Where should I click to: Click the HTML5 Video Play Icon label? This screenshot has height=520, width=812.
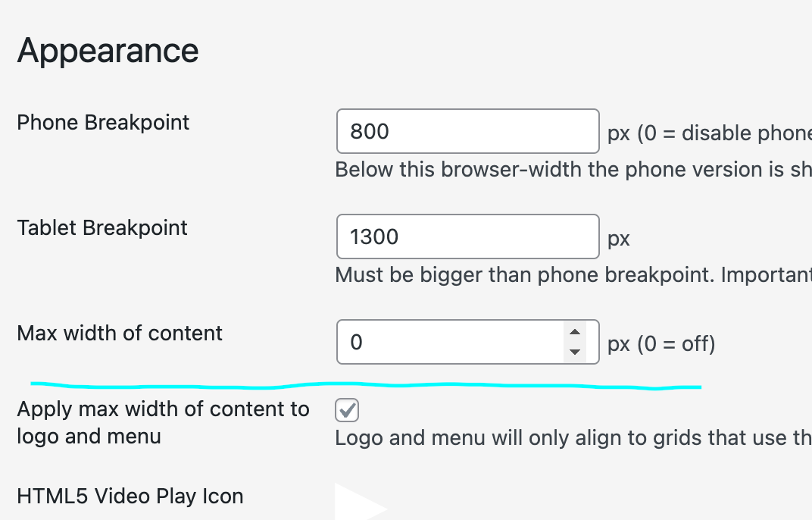point(130,496)
